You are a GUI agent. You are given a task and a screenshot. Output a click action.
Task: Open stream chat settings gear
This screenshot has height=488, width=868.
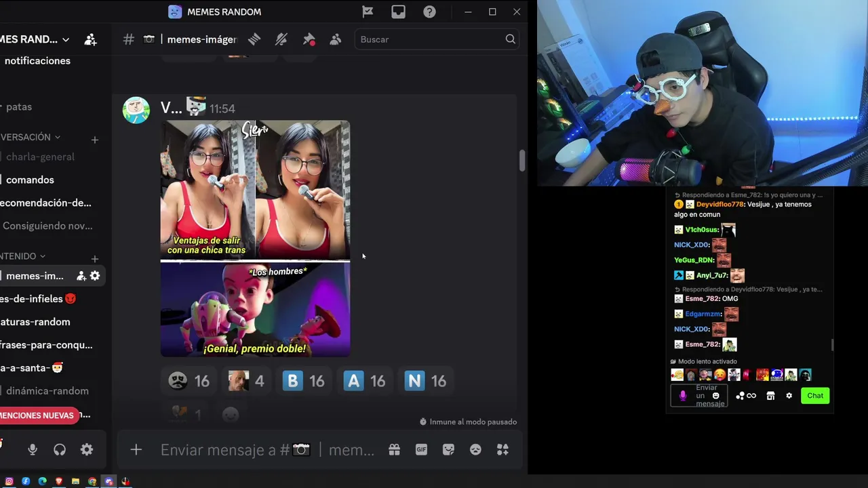click(x=789, y=396)
